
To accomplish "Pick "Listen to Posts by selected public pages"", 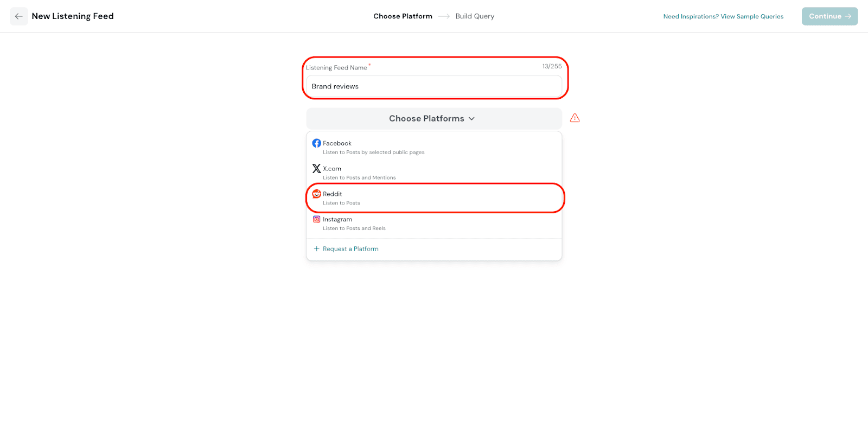I will point(373,152).
